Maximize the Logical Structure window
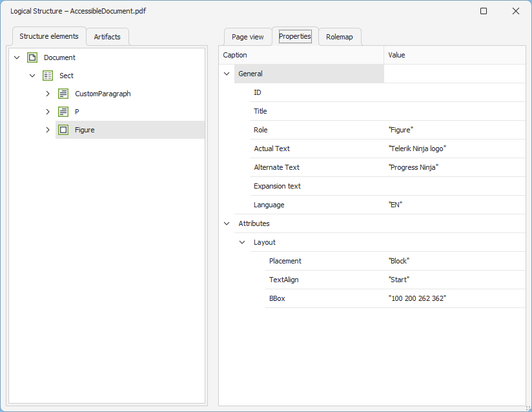Viewport: 532px width, 412px height. pyautogui.click(x=484, y=11)
